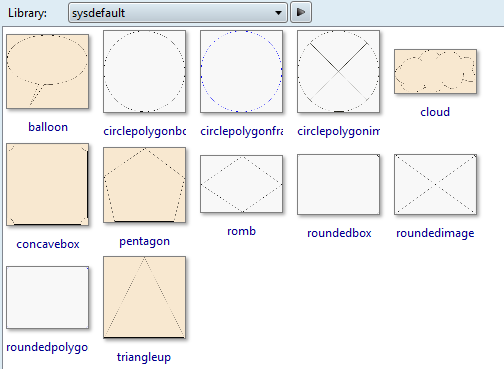Select the romb diamond shape thumbnail

coord(241,184)
